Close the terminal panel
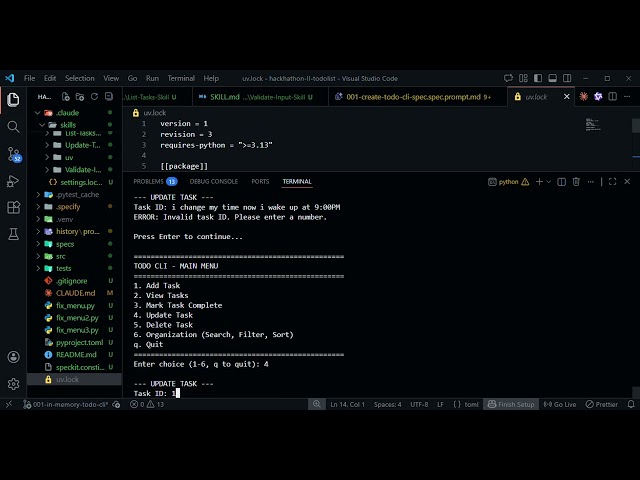640x480 pixels. tap(627, 182)
